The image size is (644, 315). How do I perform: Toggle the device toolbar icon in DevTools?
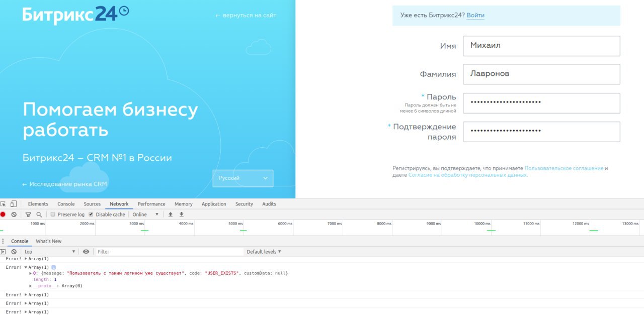tap(14, 204)
